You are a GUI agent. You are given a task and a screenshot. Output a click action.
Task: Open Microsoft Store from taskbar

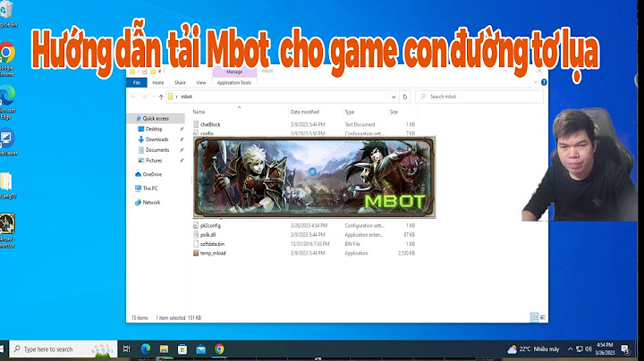[182, 349]
